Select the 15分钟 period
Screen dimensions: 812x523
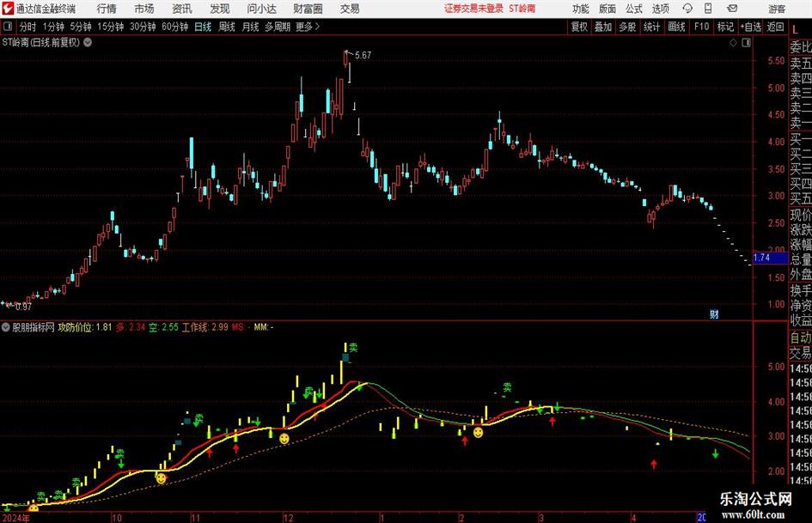[111, 27]
